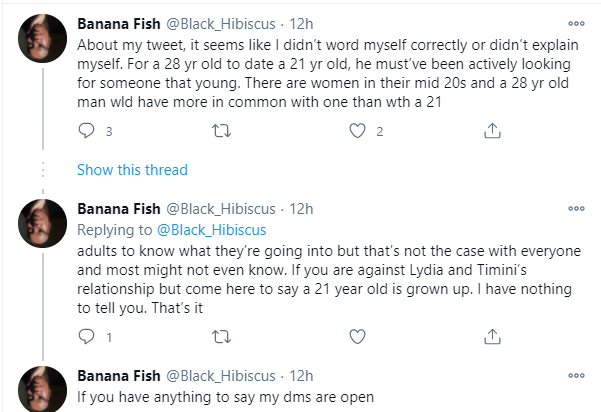601x412 pixels.
Task: Like the first tweet about dating ages
Action: pos(357,130)
